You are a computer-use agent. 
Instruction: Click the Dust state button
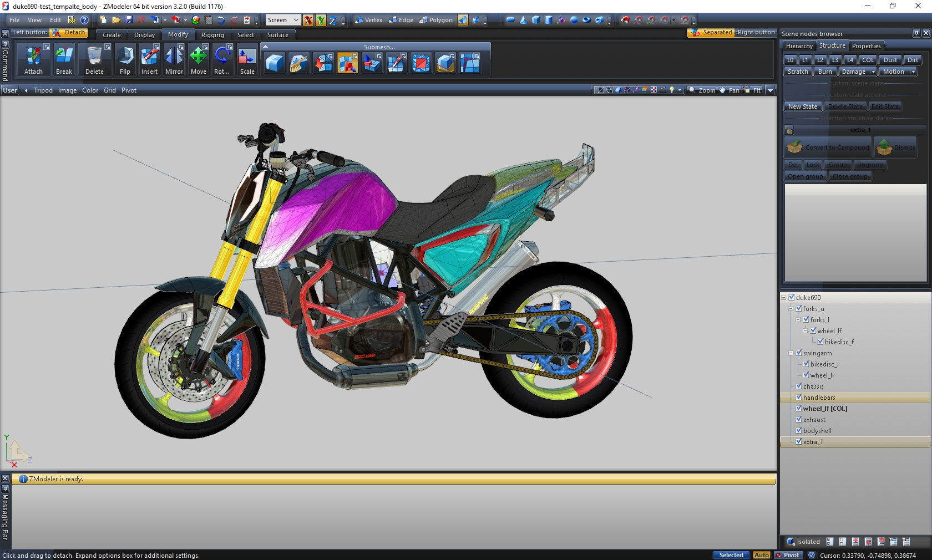pos(890,60)
